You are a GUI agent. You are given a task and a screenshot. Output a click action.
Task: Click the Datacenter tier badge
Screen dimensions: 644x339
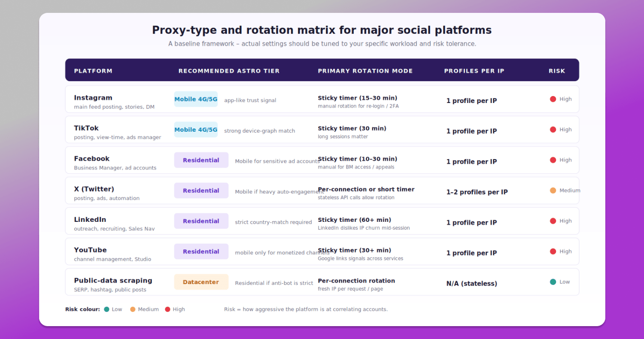click(x=201, y=282)
